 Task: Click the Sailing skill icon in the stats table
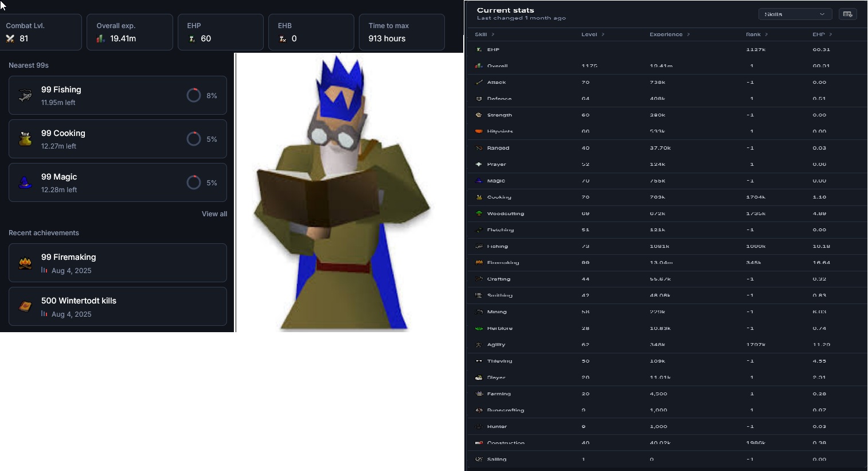coord(479,460)
